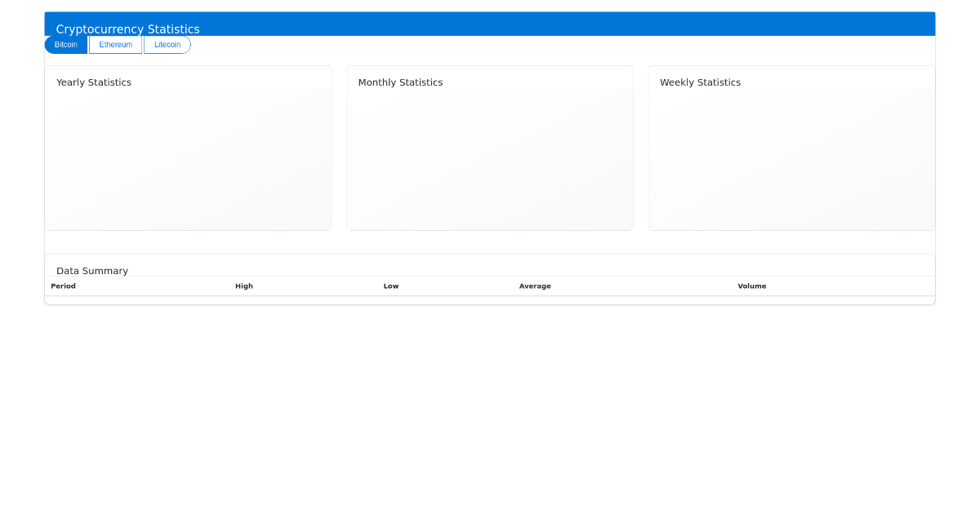The height and width of the screenshot is (514, 980).
Task: Click the Weekly Statistics chart panel
Action: (791, 147)
